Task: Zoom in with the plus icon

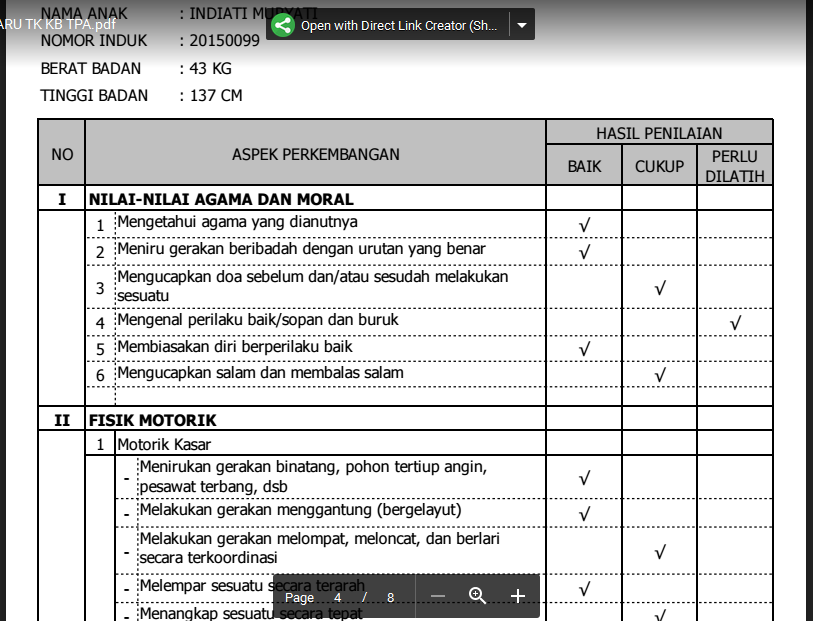Action: coord(518,596)
